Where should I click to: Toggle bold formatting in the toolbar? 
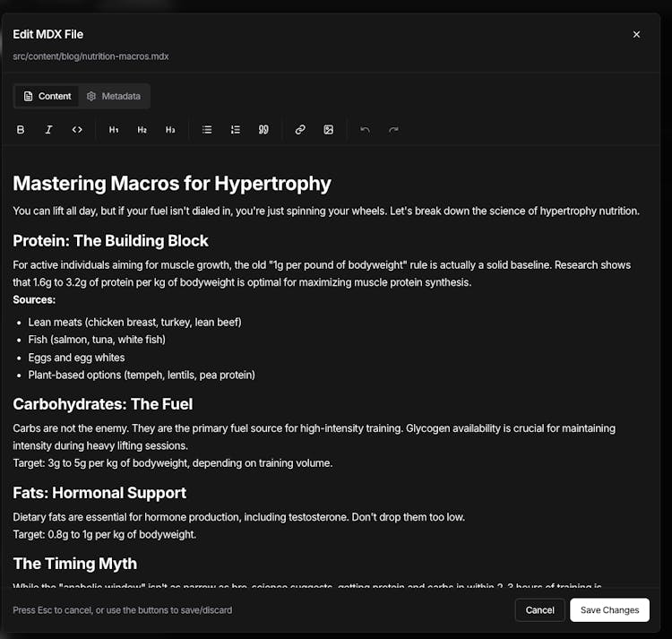click(21, 130)
